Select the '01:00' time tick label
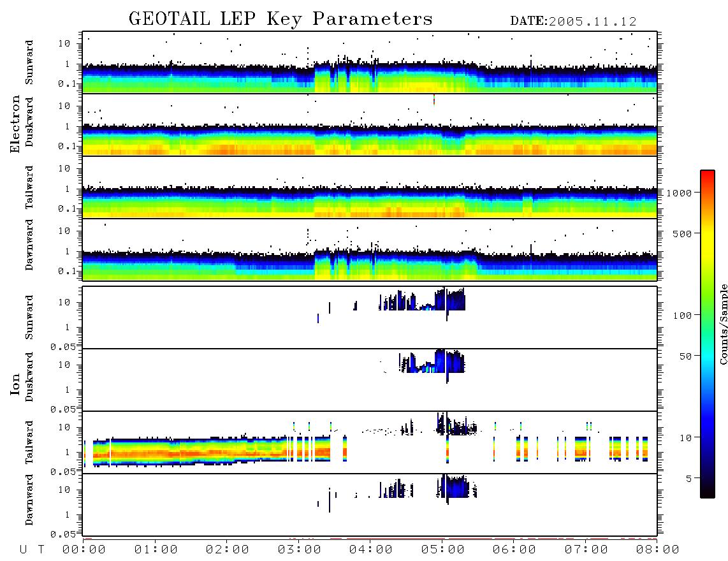 tap(156, 550)
